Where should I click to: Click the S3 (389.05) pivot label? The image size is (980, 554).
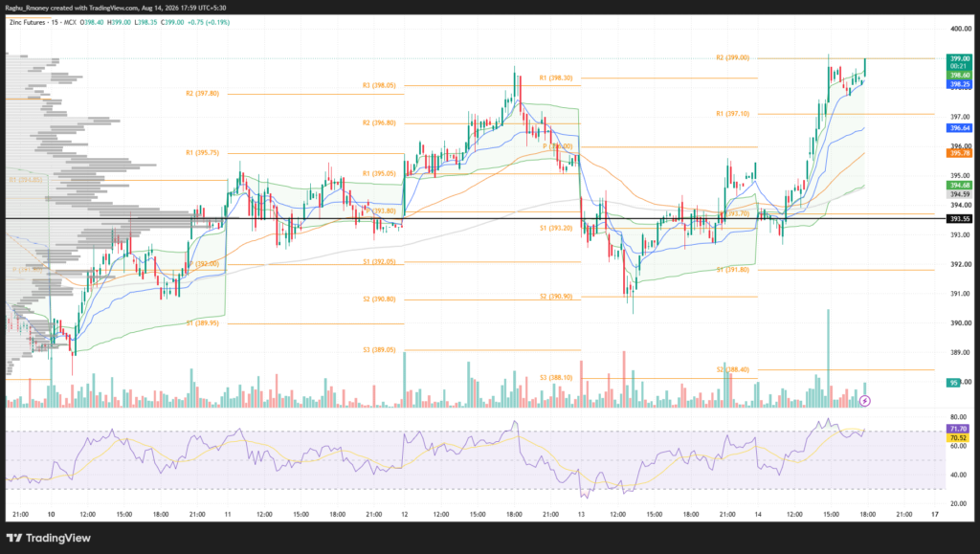pyautogui.click(x=379, y=350)
